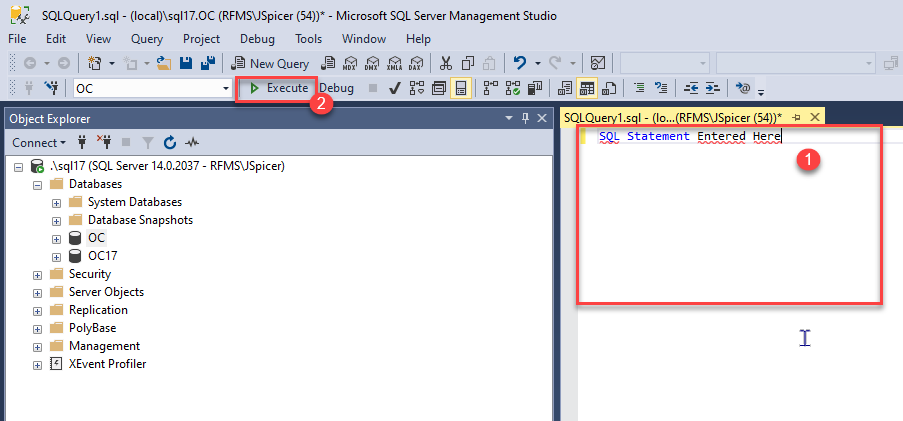Open the New Project dropdown arrow
Viewport: 903px width, 421px height.
click(x=112, y=63)
